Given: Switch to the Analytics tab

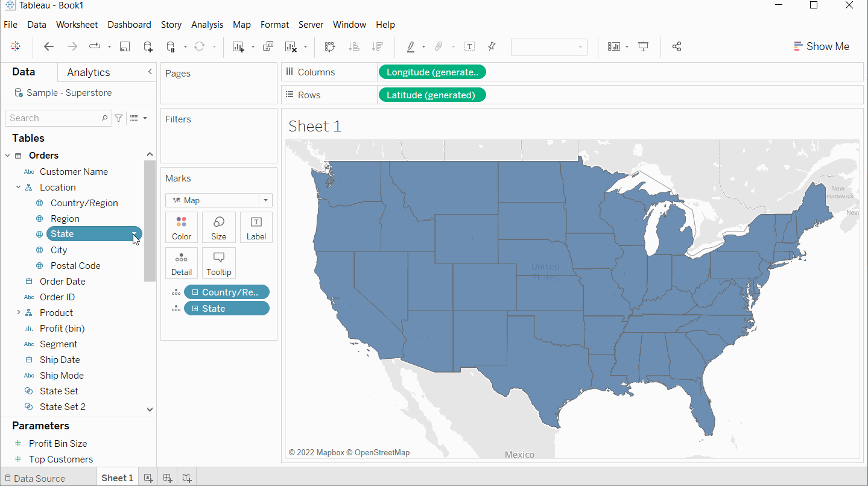Looking at the screenshot, I should pyautogui.click(x=89, y=72).
